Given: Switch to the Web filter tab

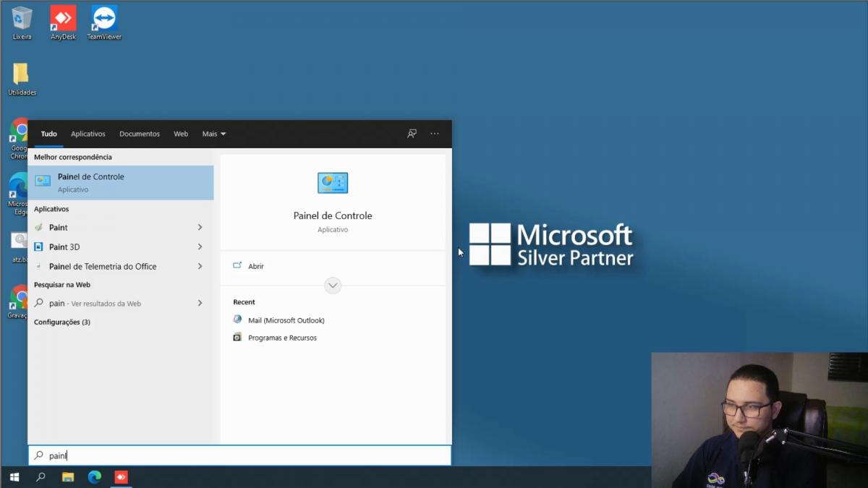Looking at the screenshot, I should [x=181, y=134].
